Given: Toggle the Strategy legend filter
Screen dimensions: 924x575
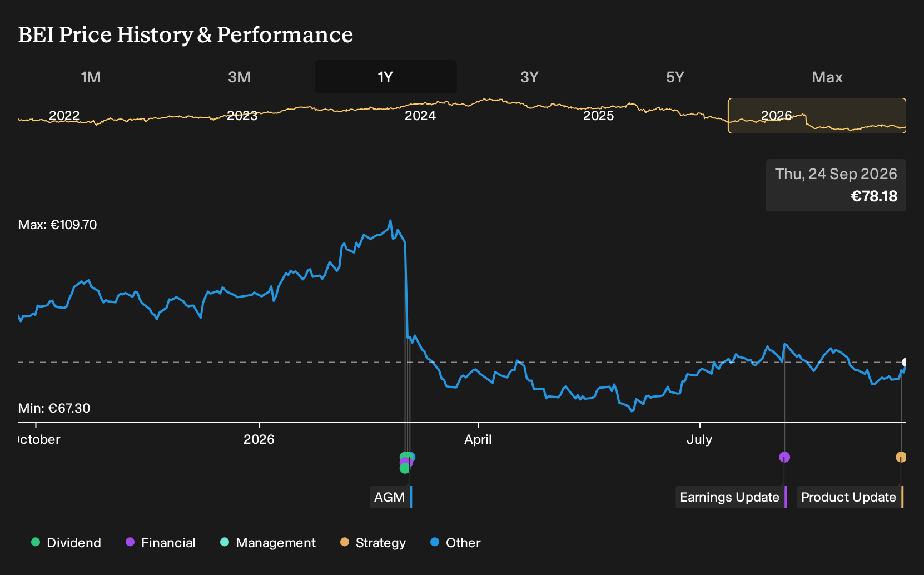Looking at the screenshot, I should pos(373,543).
